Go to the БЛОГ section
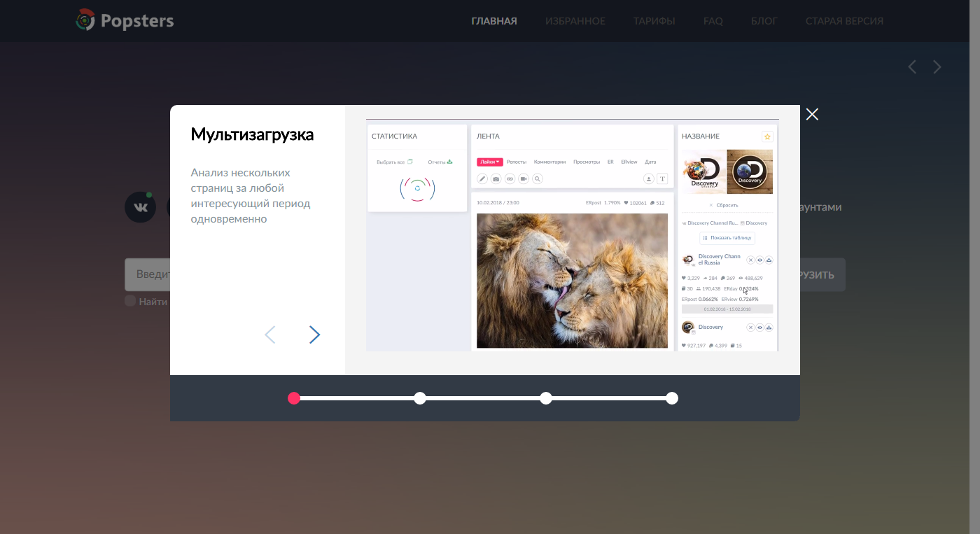This screenshot has height=534, width=980. pyautogui.click(x=764, y=21)
